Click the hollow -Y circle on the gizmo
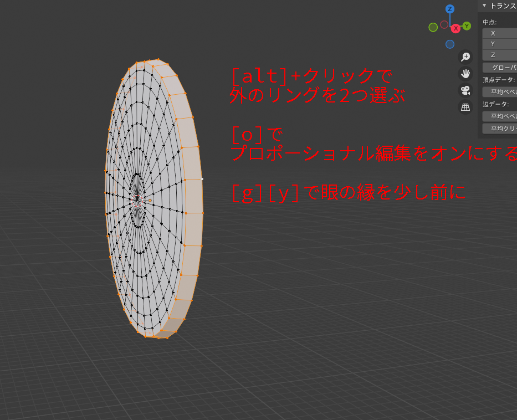 [x=444, y=24]
